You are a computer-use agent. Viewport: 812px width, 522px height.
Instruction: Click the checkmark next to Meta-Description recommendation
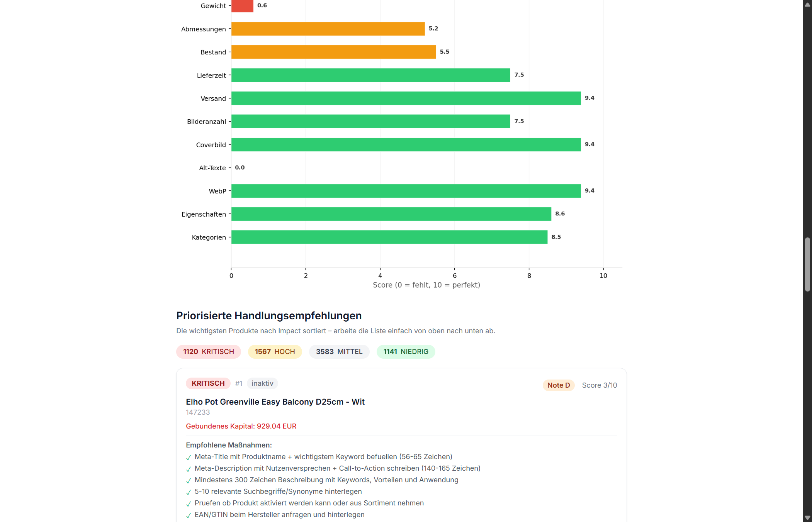(189, 469)
